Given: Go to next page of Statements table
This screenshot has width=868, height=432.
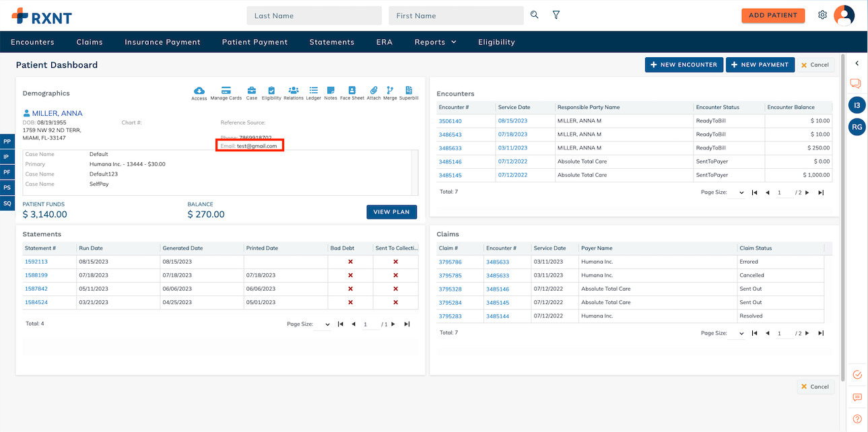Looking at the screenshot, I should 393,324.
